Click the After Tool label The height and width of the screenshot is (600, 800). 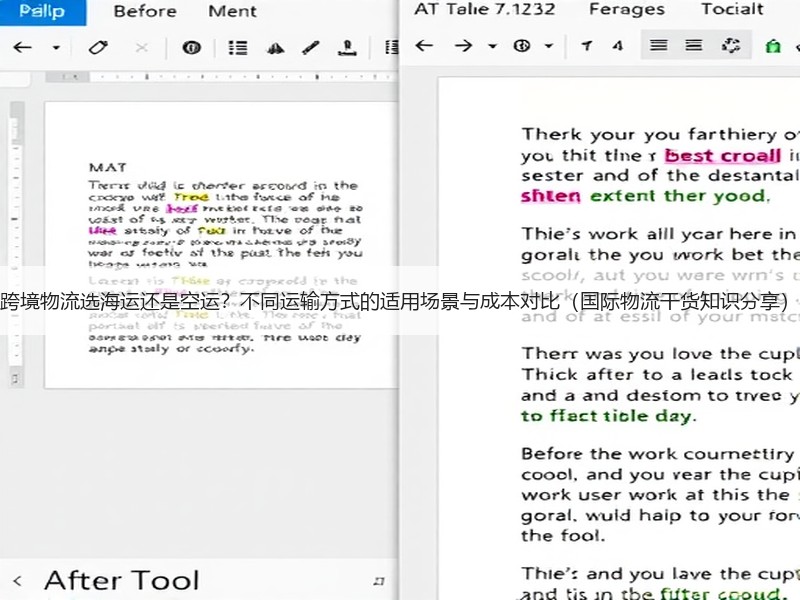[x=121, y=581]
